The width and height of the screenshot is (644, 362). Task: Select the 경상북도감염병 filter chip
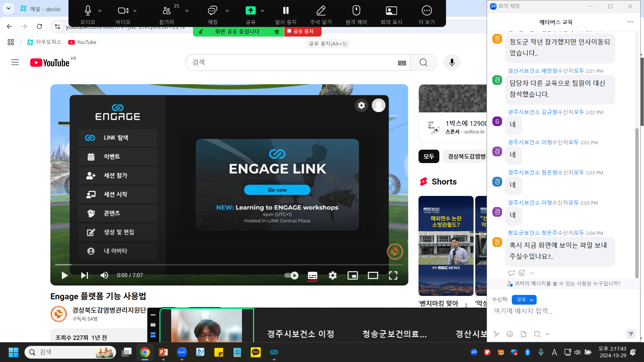[x=465, y=156]
